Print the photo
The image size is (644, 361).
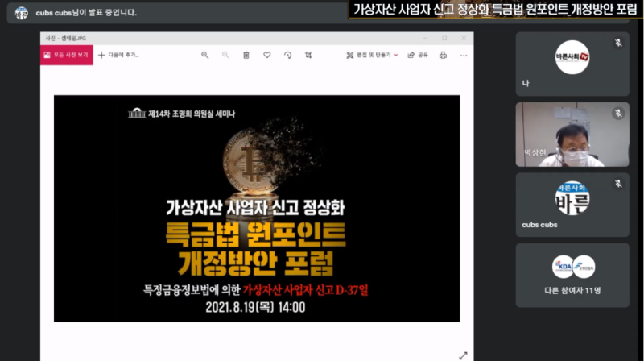coord(443,55)
